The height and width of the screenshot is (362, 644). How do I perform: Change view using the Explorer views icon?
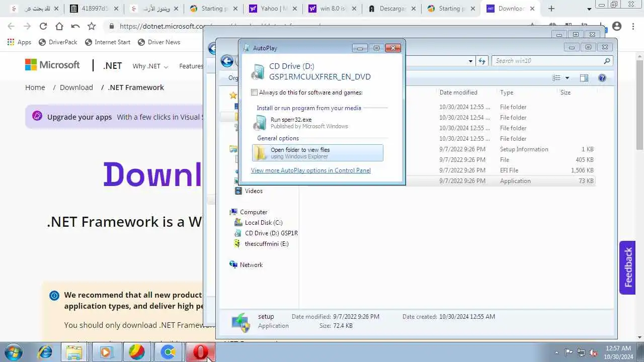pos(556,78)
